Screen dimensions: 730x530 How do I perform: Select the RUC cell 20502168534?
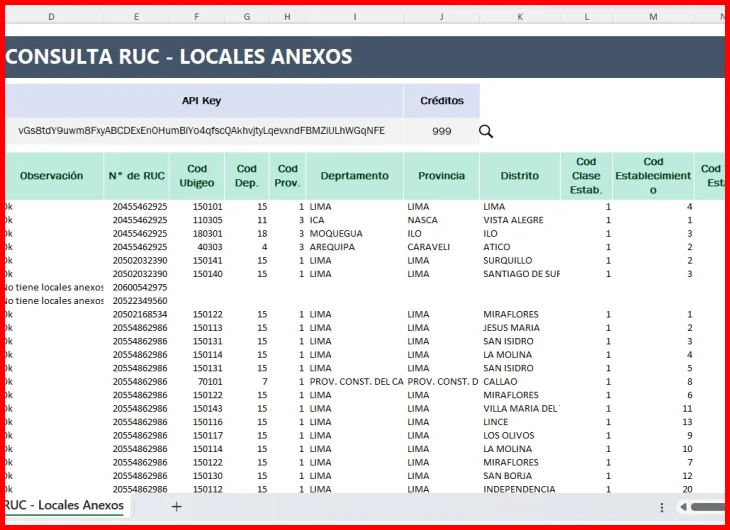point(136,314)
